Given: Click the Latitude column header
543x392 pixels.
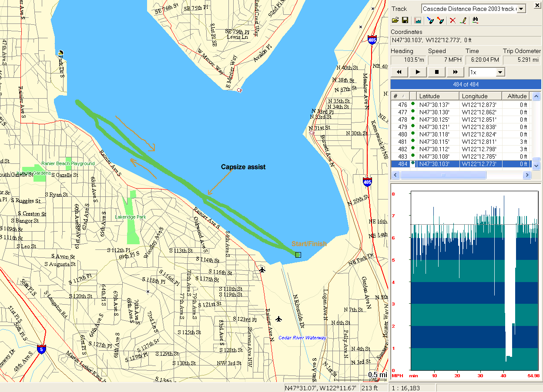Looking at the screenshot, I should pyautogui.click(x=437, y=96).
